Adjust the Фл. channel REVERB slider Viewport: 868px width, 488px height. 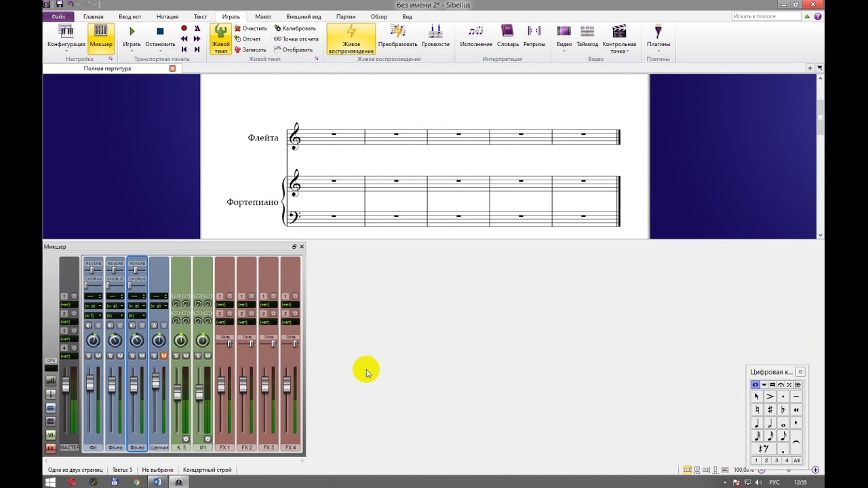94,270
